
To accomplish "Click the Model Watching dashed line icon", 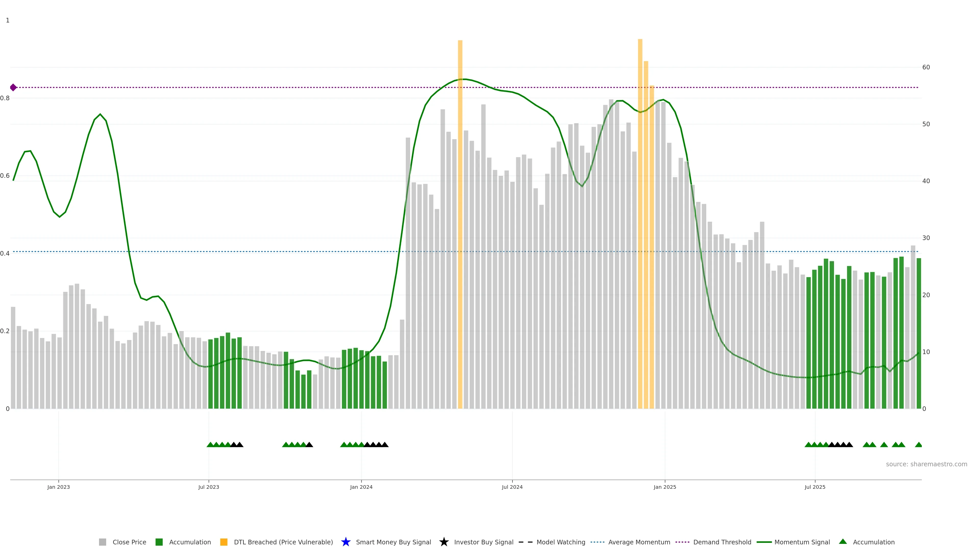I will (525, 542).
